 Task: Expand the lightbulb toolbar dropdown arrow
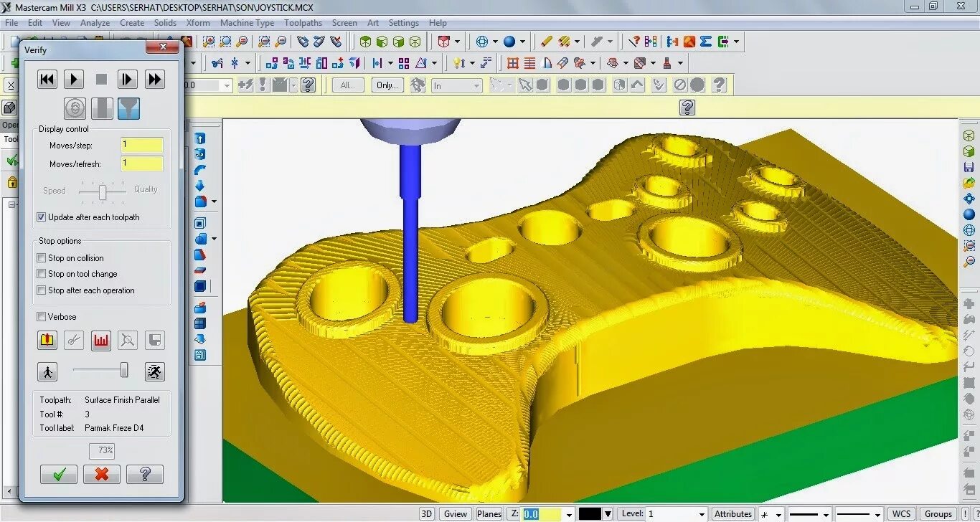coord(471,63)
